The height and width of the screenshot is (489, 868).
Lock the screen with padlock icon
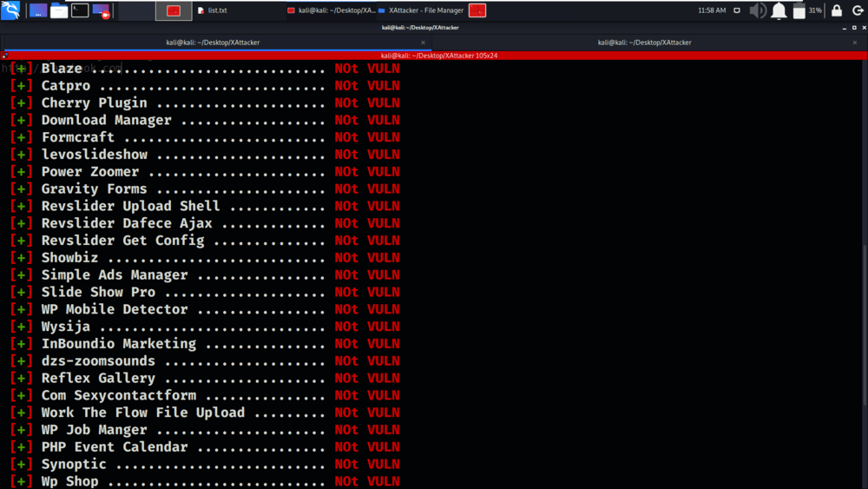pyautogui.click(x=837, y=10)
